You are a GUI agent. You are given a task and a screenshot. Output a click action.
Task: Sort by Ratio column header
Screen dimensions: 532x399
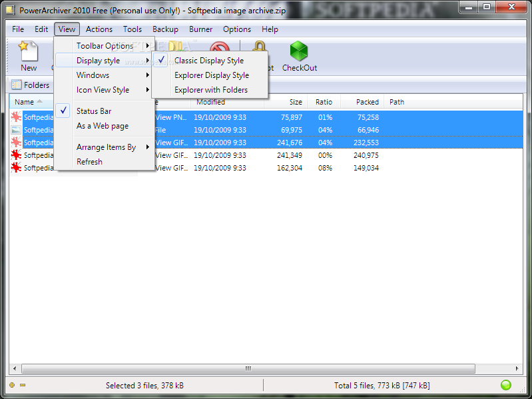324,102
